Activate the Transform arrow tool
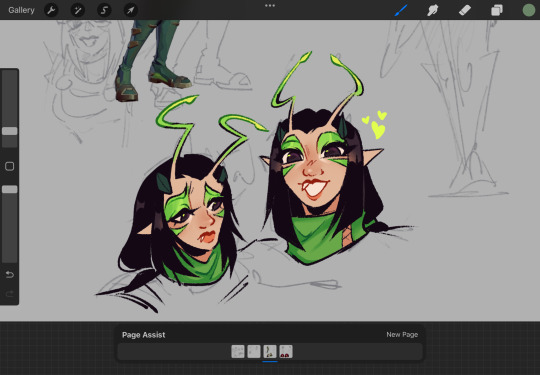The image size is (540, 375). (x=131, y=10)
